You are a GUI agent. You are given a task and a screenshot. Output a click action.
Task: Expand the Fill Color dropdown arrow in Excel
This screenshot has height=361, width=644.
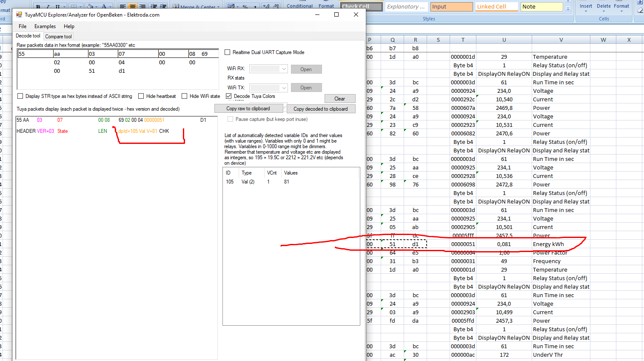(x=96, y=7)
